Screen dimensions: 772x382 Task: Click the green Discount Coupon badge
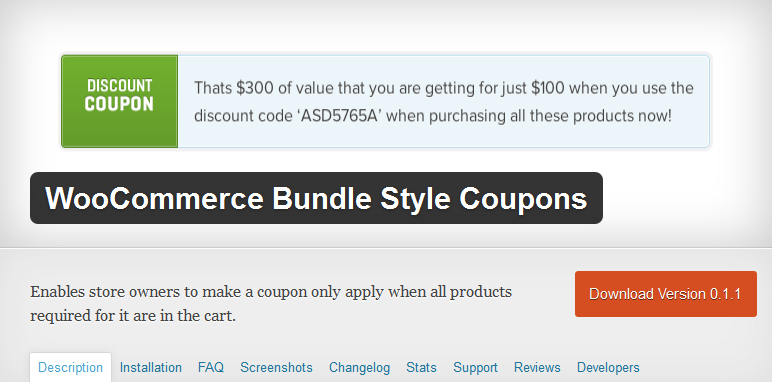119,101
